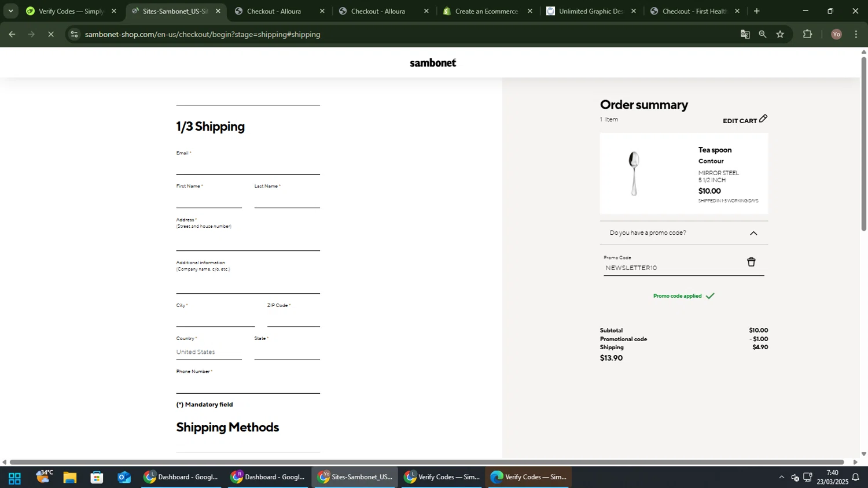Click the trash icon to remove promo code
The image size is (868, 488).
[x=751, y=262]
